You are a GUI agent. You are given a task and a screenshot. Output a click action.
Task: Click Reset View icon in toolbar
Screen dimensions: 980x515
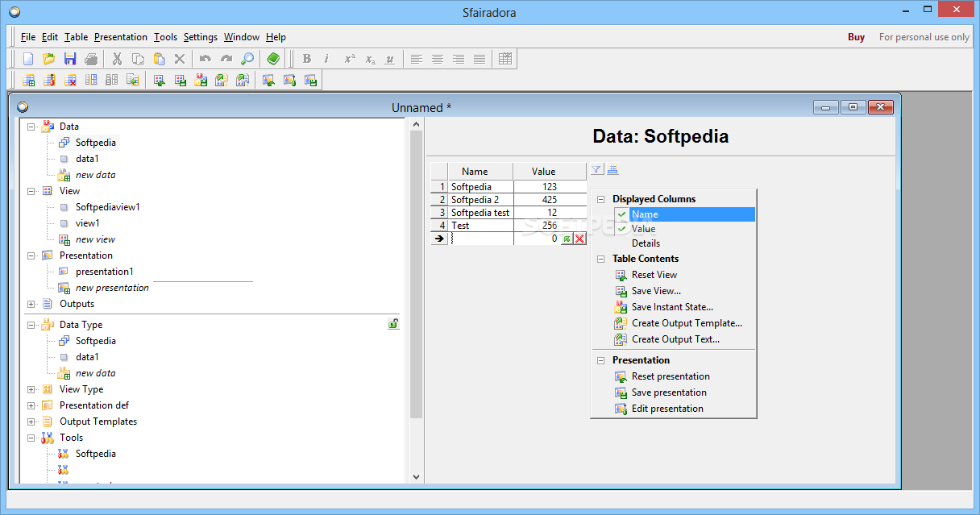pyautogui.click(x=159, y=80)
